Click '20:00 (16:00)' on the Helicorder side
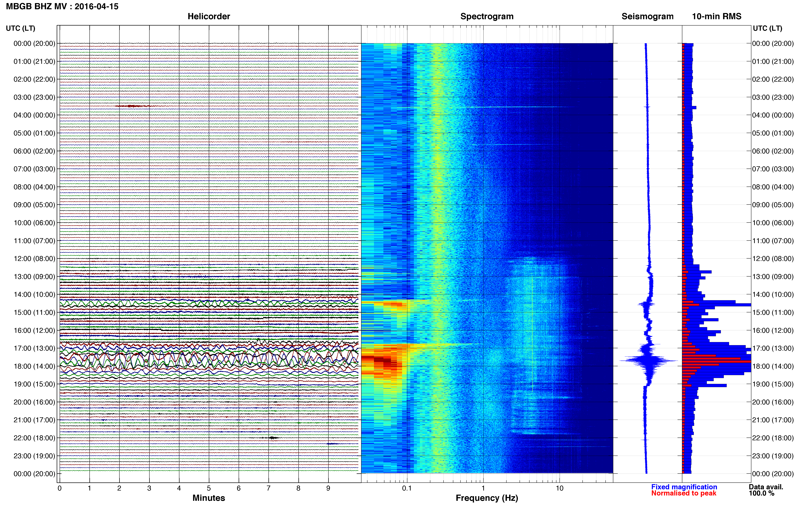Image resolution: width=812 pixels, height=508 pixels. tap(34, 402)
